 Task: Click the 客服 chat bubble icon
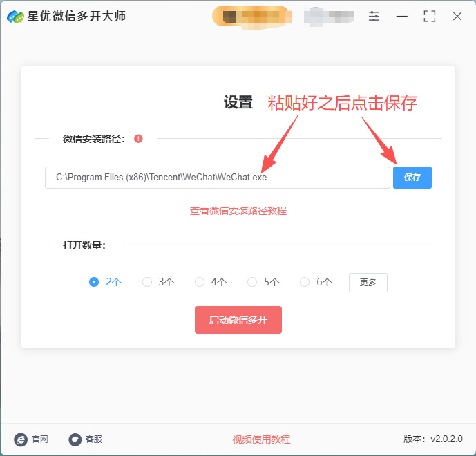coord(75,439)
